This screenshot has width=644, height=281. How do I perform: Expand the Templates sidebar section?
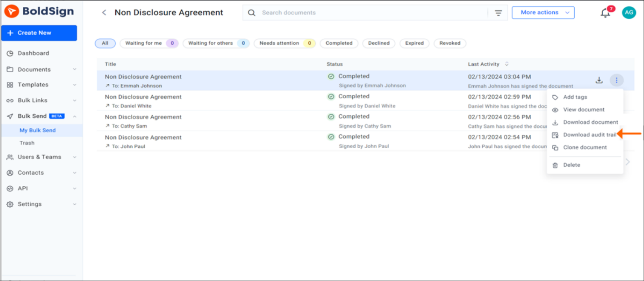(75, 85)
